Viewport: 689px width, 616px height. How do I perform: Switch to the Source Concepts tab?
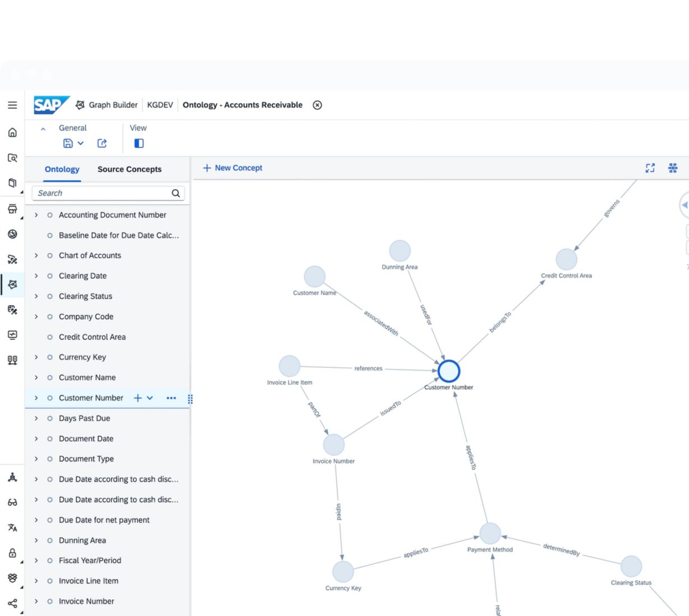click(129, 169)
